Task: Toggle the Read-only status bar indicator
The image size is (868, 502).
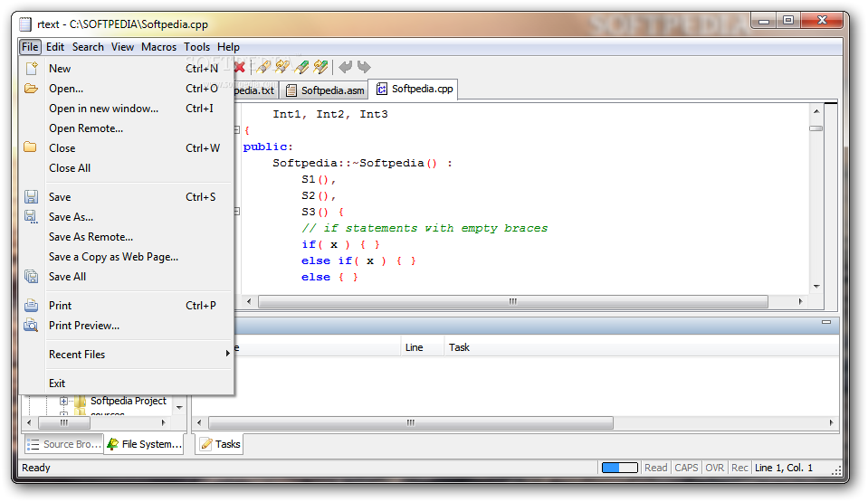Action: pyautogui.click(x=656, y=468)
